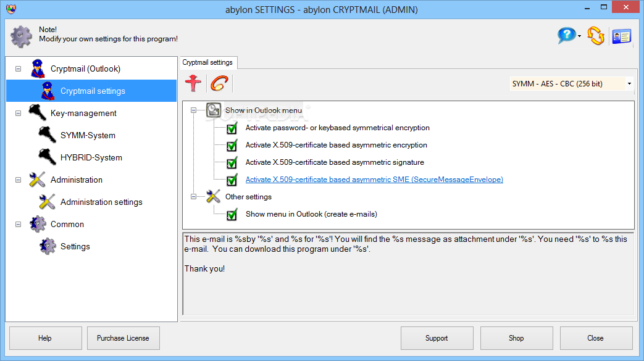The width and height of the screenshot is (644, 361).
Task: Open the ID card info icon
Action: 621,37
